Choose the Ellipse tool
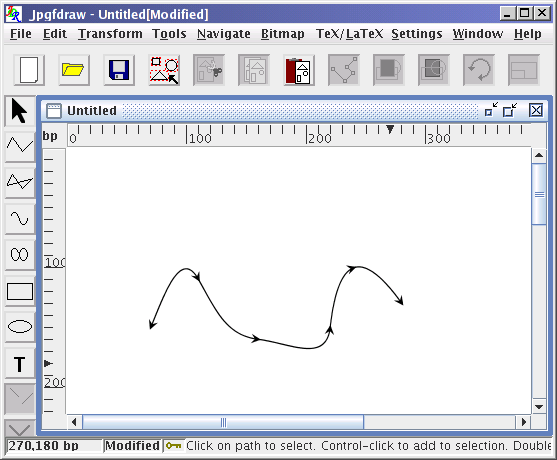 click(x=20, y=327)
